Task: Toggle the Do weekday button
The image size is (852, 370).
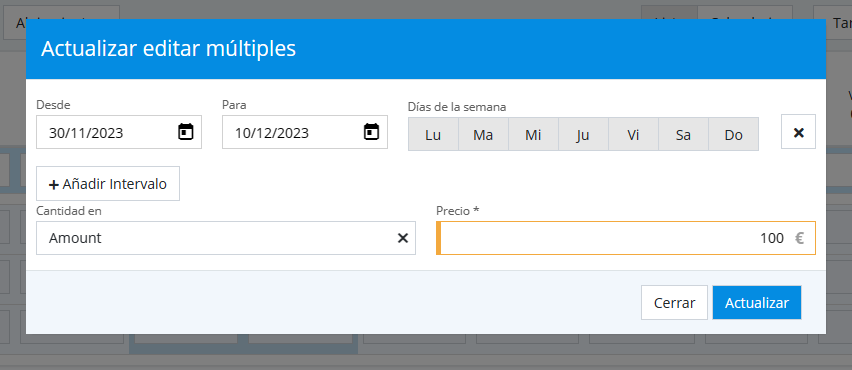Action: tap(734, 134)
